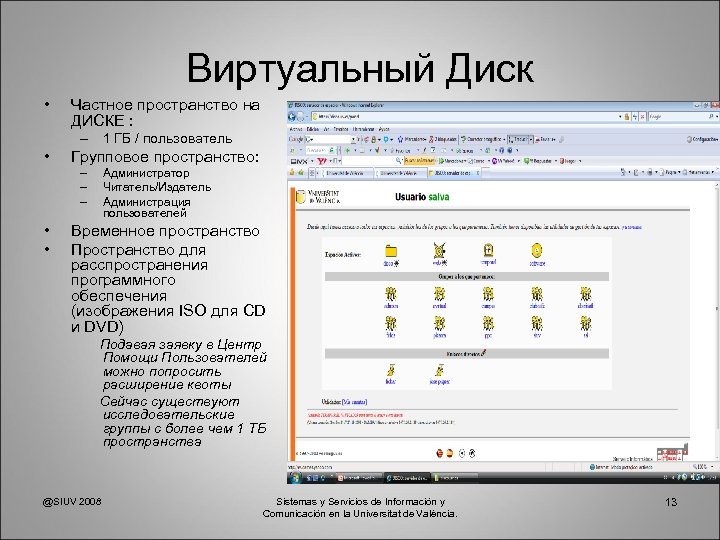Screen dimensions: 720x540
Task: Click the browser Back arrow button
Action: 292,117
